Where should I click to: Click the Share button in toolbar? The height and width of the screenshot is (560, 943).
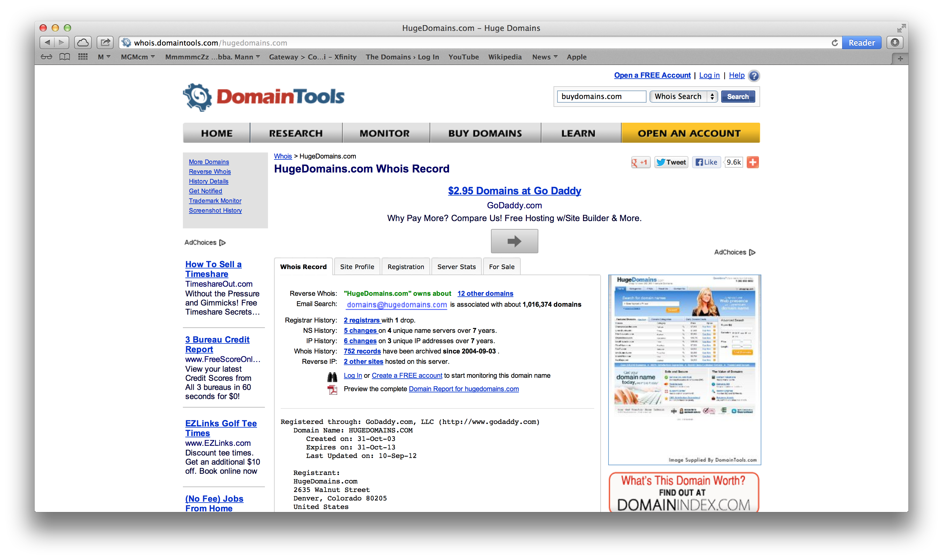(x=105, y=43)
